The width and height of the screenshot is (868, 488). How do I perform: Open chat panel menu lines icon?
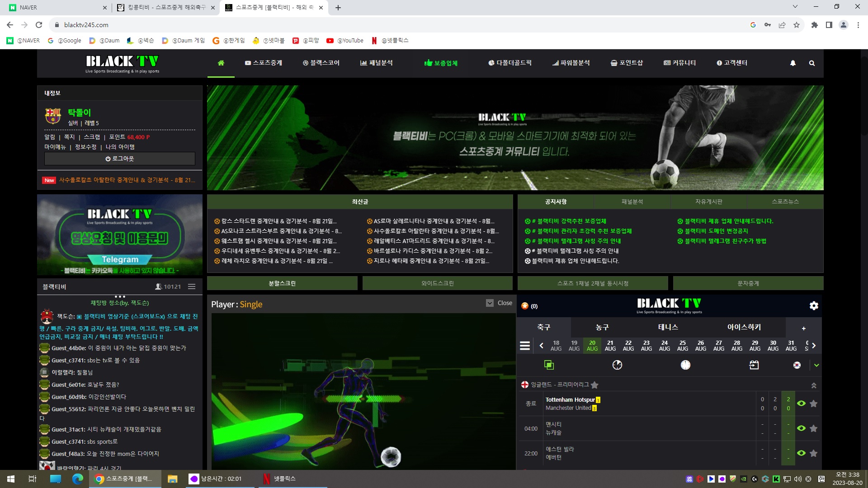coord(192,286)
